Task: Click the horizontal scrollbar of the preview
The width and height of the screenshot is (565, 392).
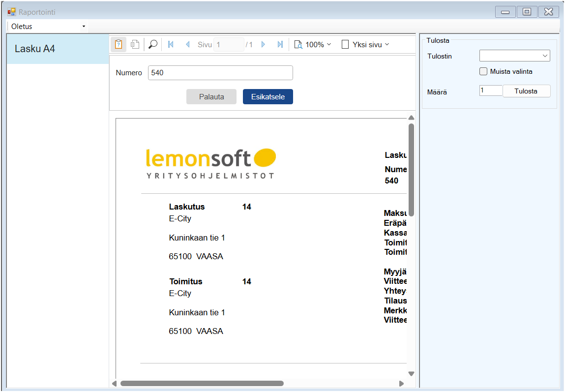Action: [202, 384]
